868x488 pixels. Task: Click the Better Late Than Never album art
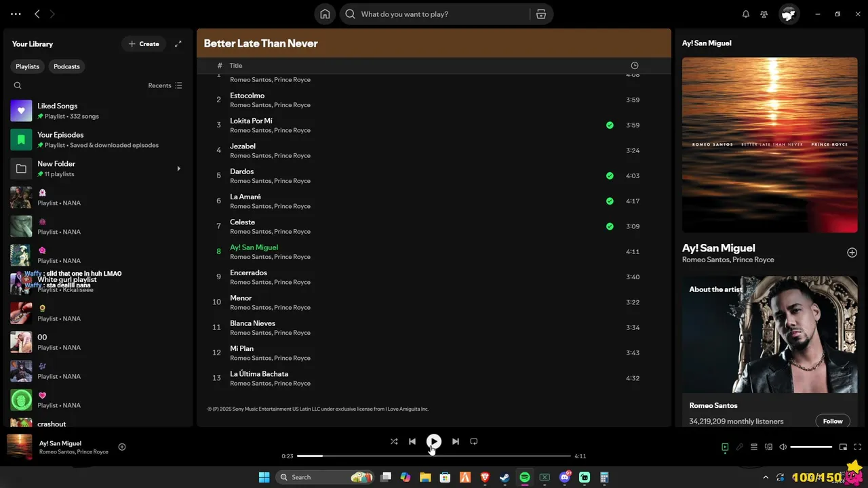770,145
